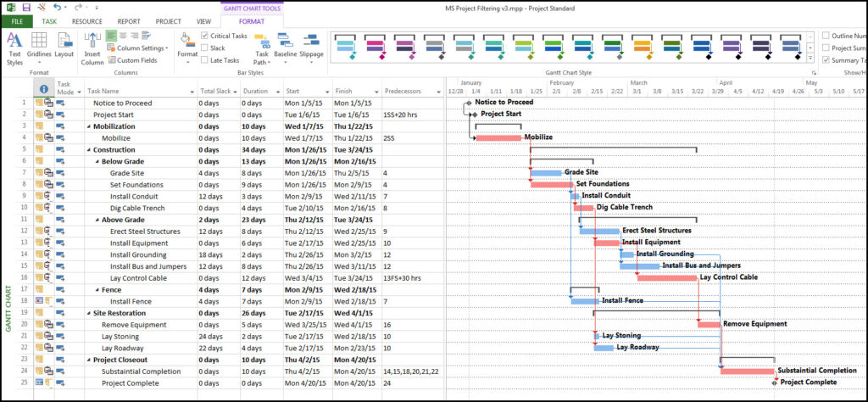Click the Lay Control Cable Gantt bar
The width and height of the screenshot is (868, 402).
pos(667,277)
